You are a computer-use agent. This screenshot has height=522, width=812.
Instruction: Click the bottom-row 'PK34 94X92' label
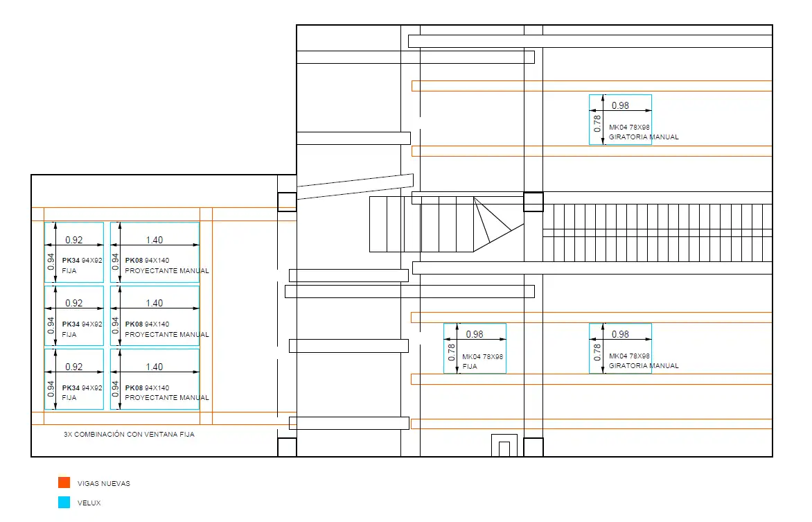pyautogui.click(x=82, y=388)
